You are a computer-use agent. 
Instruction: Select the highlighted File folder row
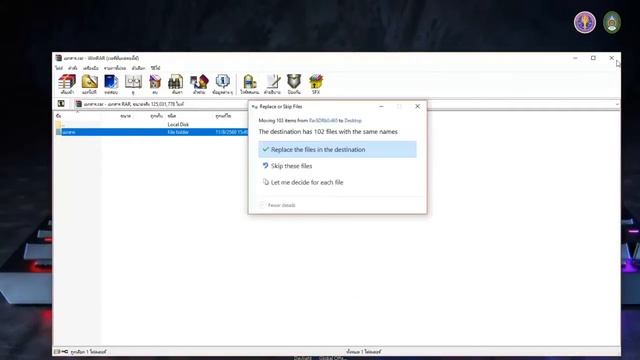pyautogui.click(x=152, y=132)
